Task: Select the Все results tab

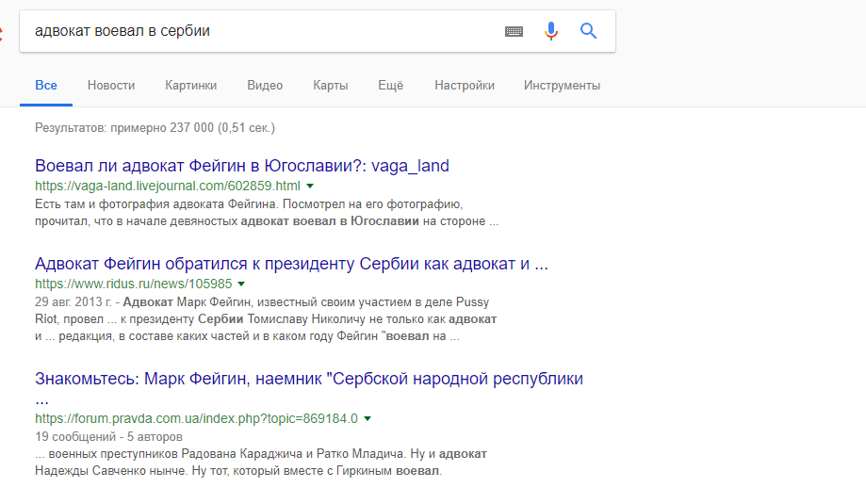Action: point(46,86)
